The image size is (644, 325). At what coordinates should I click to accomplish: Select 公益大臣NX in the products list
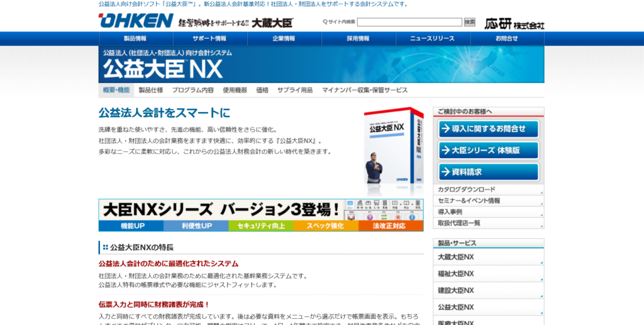[488, 307]
